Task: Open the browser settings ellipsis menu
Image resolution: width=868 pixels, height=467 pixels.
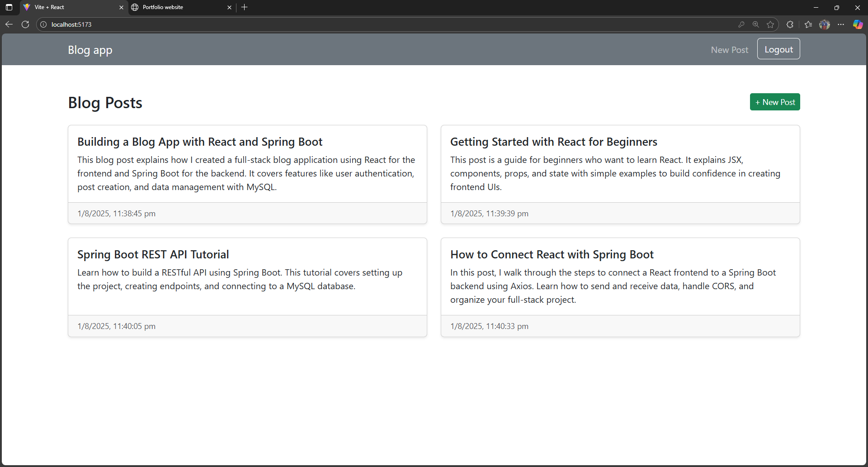Action: point(841,24)
